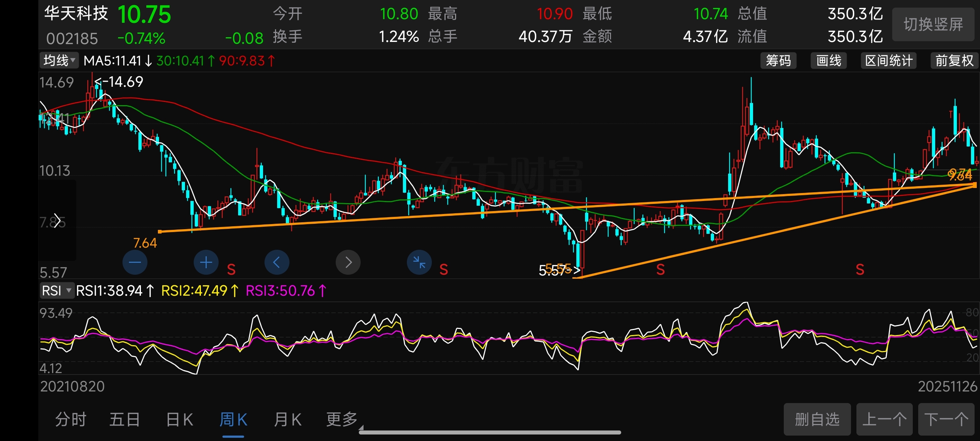Screen dimensions: 980x441
Task: Open the 区间统计 interval statistics
Action: pyautogui.click(x=888, y=60)
